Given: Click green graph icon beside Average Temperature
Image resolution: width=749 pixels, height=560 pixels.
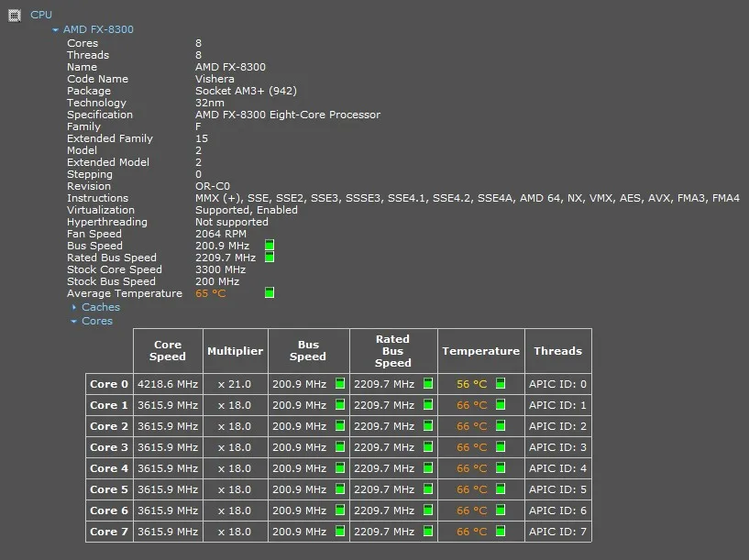Looking at the screenshot, I should click(270, 292).
